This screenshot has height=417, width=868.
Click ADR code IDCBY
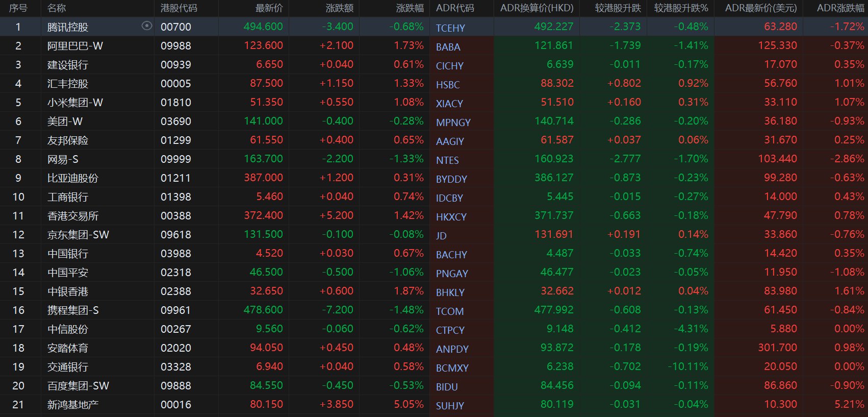[x=449, y=198]
